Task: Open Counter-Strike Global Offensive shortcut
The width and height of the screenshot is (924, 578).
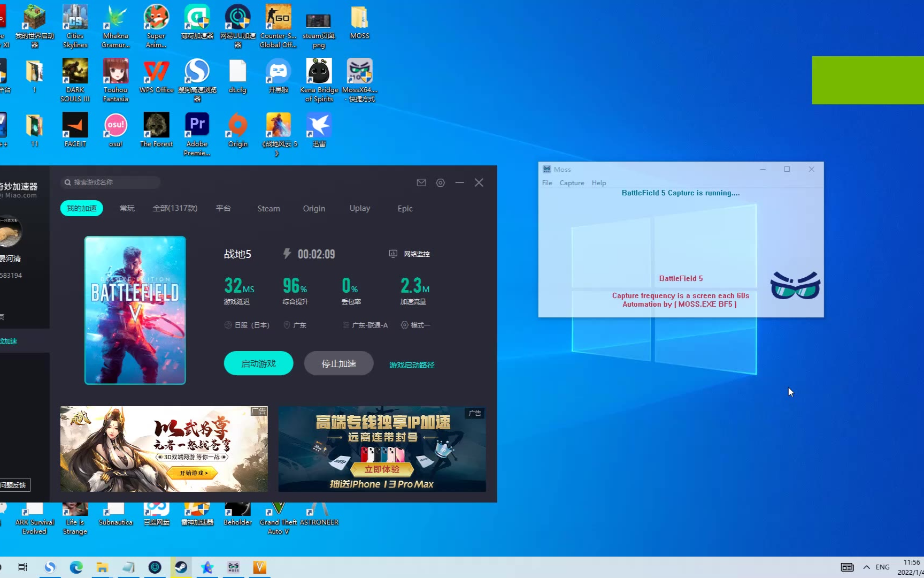Action: (278, 26)
